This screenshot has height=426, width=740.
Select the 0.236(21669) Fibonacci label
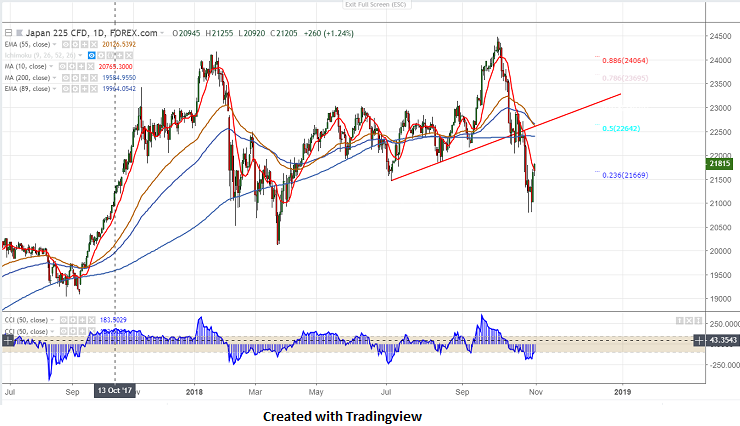click(x=625, y=175)
